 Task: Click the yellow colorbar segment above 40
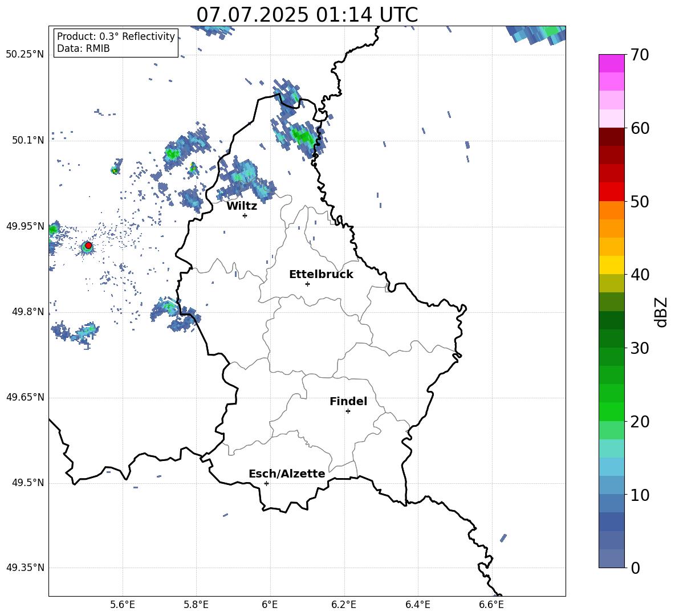point(612,265)
